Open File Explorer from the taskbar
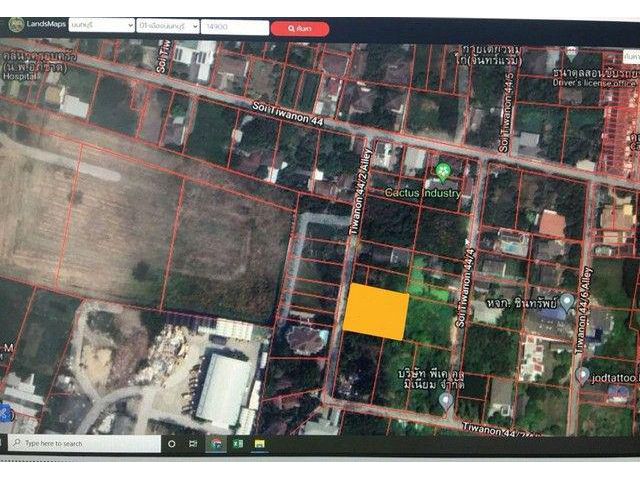Viewport: 640px width, 480px height. 260,444
